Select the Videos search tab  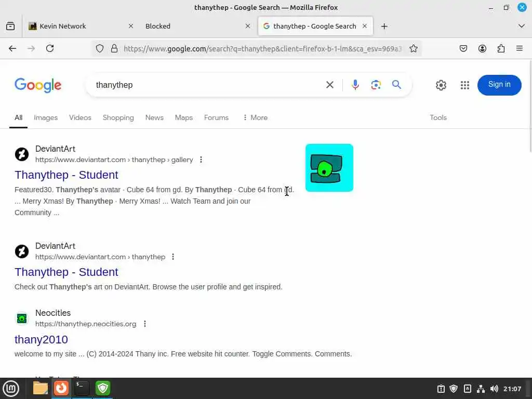80,117
